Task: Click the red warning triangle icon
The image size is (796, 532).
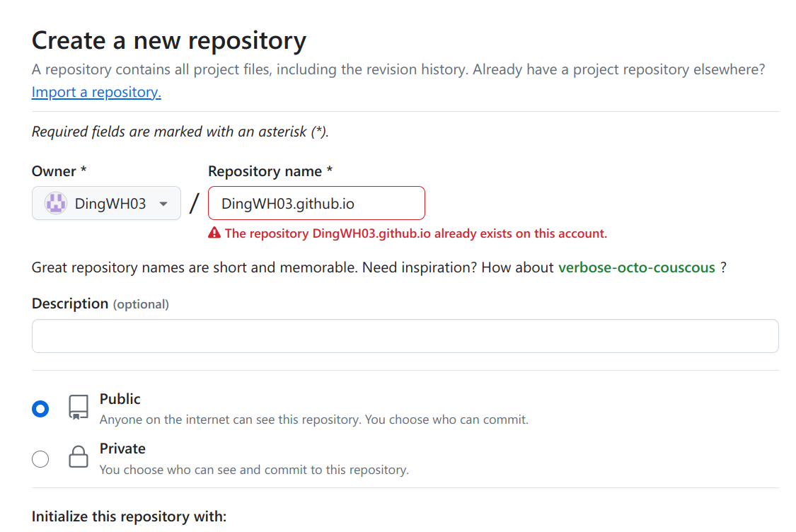Action: [x=214, y=233]
